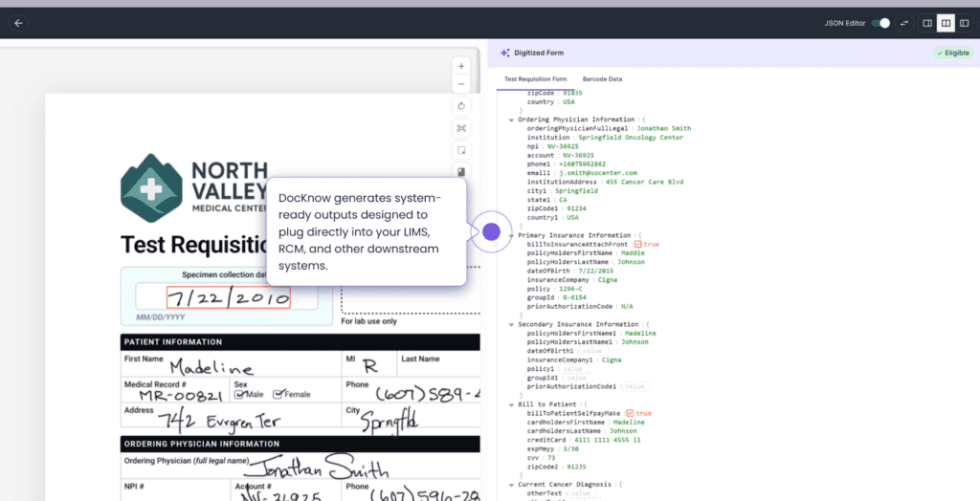The width and height of the screenshot is (980, 501).
Task: Click the swap panels arrows icon
Action: 904,23
